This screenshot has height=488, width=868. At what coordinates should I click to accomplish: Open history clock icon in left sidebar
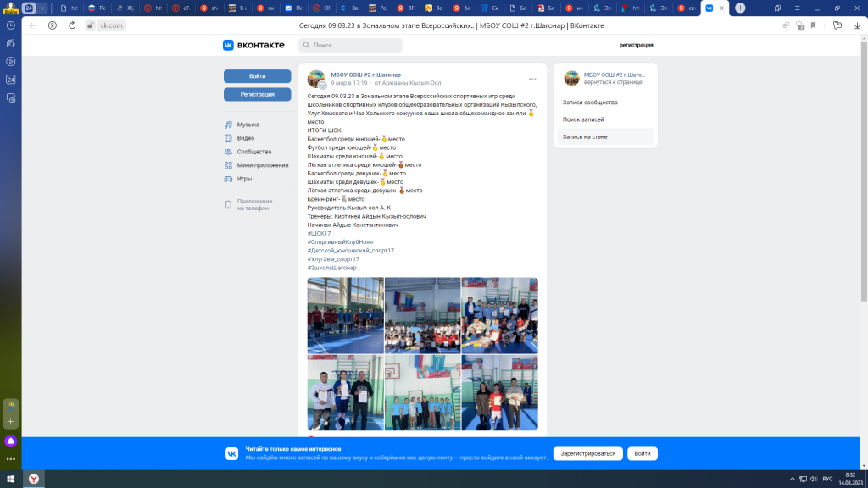(x=11, y=25)
